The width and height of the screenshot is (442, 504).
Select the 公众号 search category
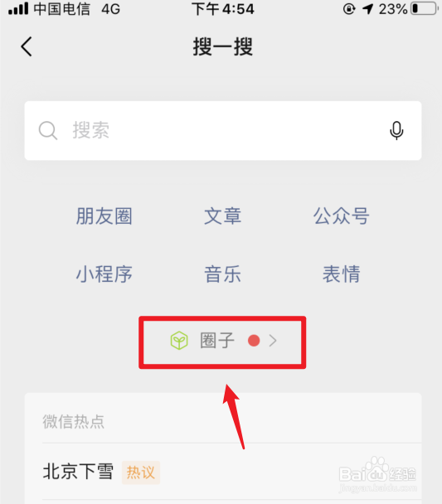[341, 216]
